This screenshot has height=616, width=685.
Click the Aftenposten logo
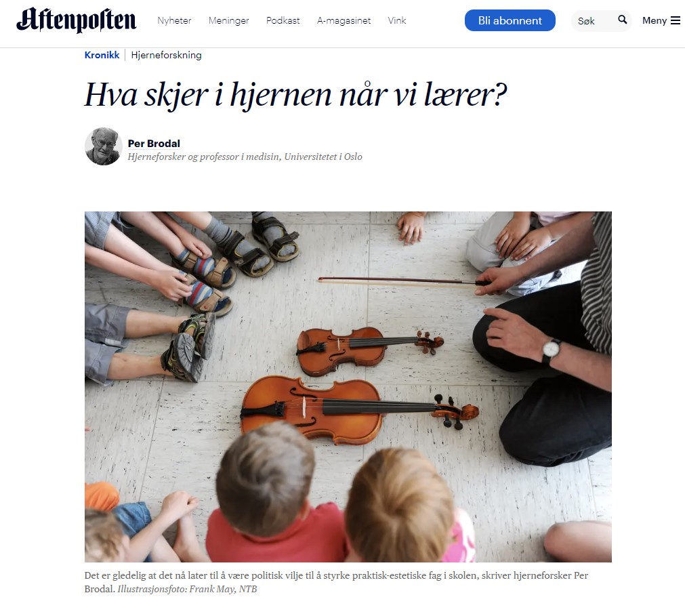77,20
